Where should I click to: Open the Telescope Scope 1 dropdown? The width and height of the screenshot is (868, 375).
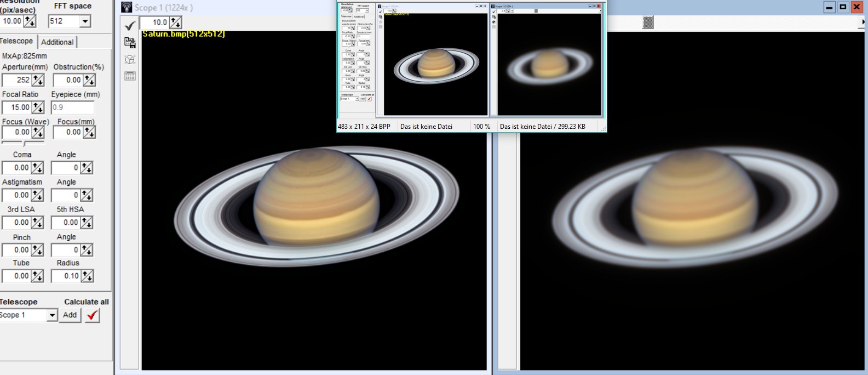pyautogui.click(x=52, y=315)
